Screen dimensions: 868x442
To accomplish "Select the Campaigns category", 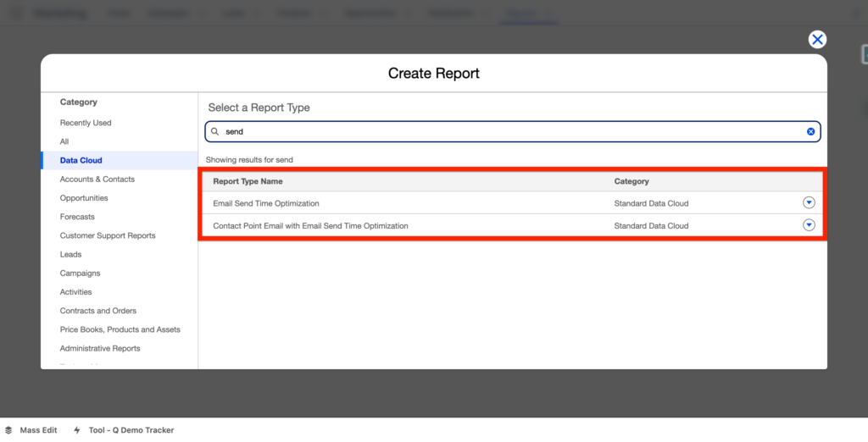I will (x=80, y=273).
